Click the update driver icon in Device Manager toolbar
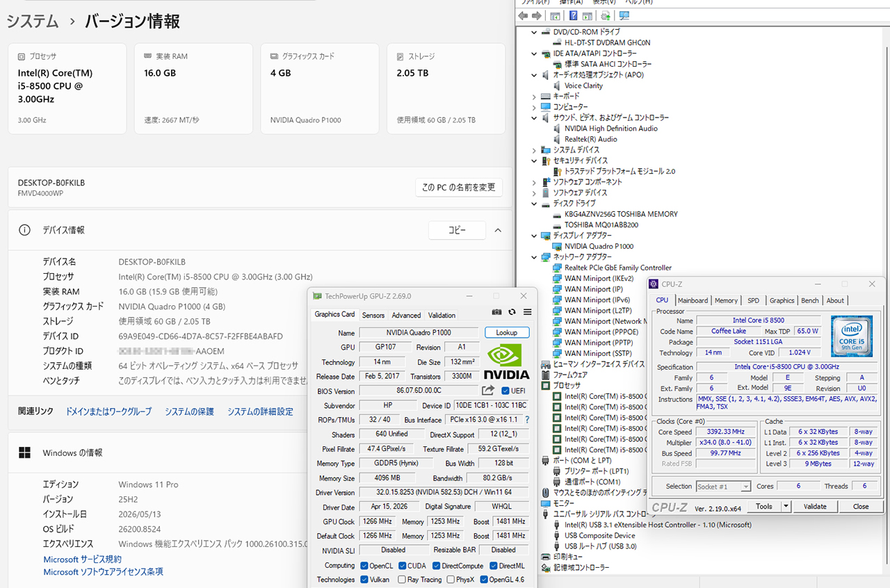The height and width of the screenshot is (588, 890). [606, 16]
